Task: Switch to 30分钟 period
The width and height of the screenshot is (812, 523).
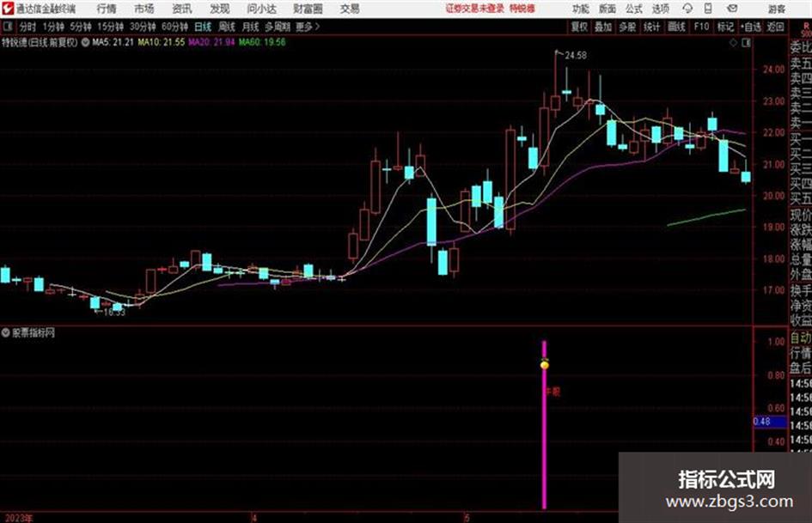Action: (x=143, y=27)
